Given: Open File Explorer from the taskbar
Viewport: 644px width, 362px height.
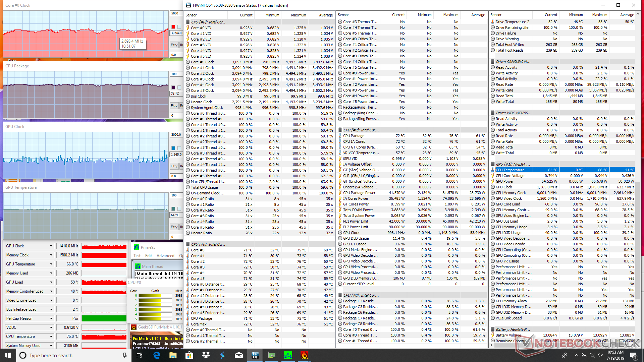Looking at the screenshot, I should [x=173, y=355].
